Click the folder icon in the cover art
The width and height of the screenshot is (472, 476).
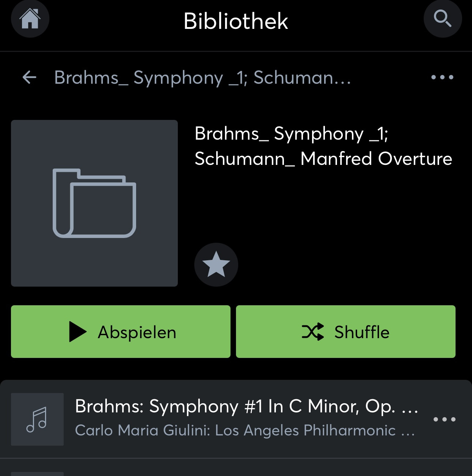pos(94,203)
